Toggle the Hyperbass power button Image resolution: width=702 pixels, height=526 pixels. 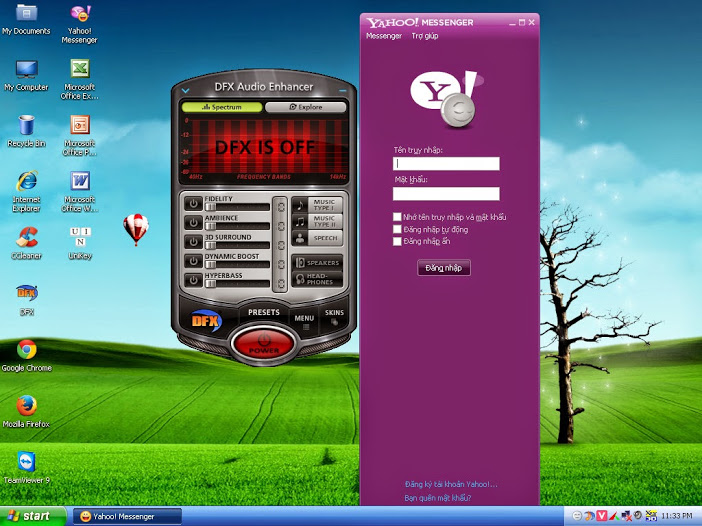point(193,280)
